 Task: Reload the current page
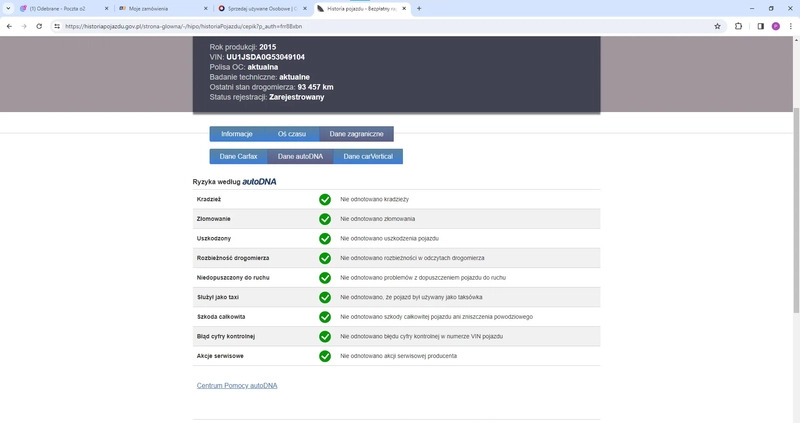point(39,26)
